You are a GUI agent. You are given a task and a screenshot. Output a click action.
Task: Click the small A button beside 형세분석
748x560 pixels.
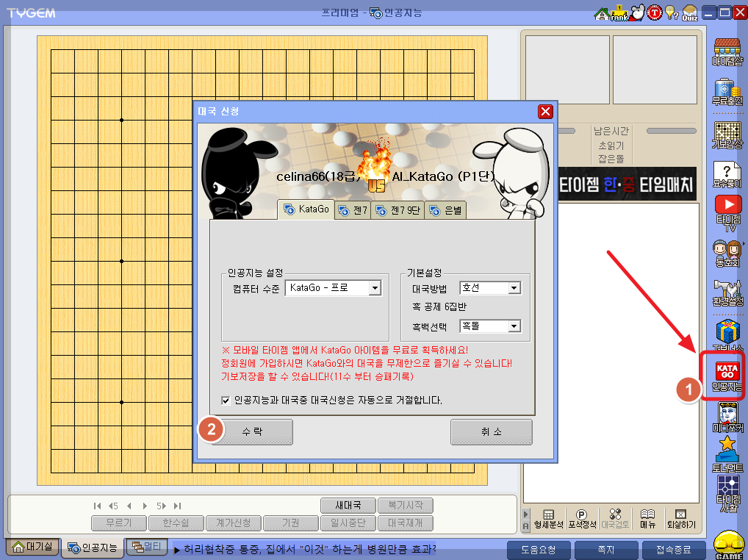click(x=525, y=525)
